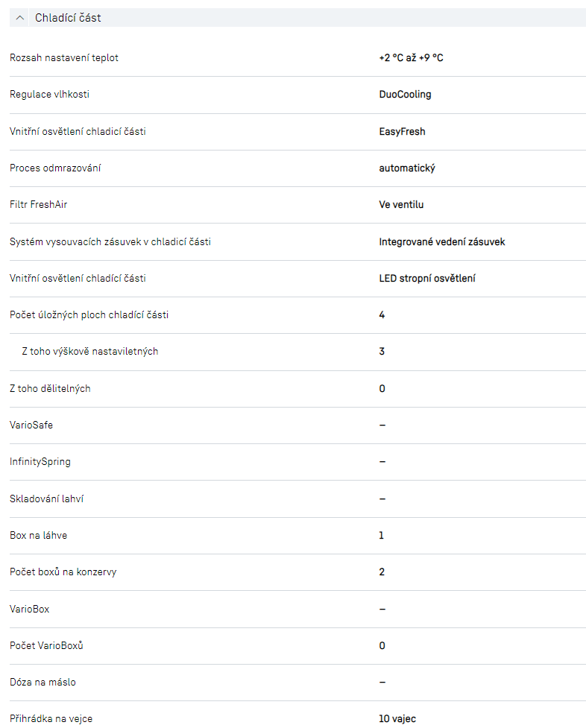Click the InfinitySpring row label

[40, 462]
